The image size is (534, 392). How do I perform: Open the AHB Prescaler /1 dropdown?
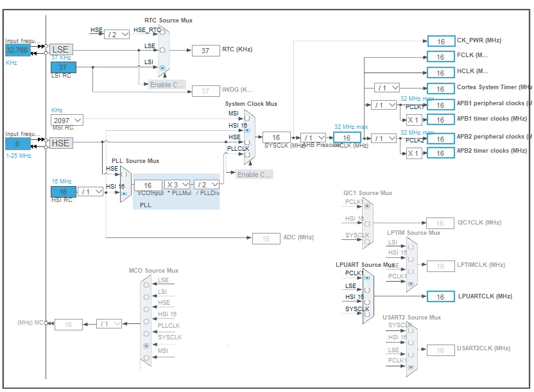(x=313, y=137)
